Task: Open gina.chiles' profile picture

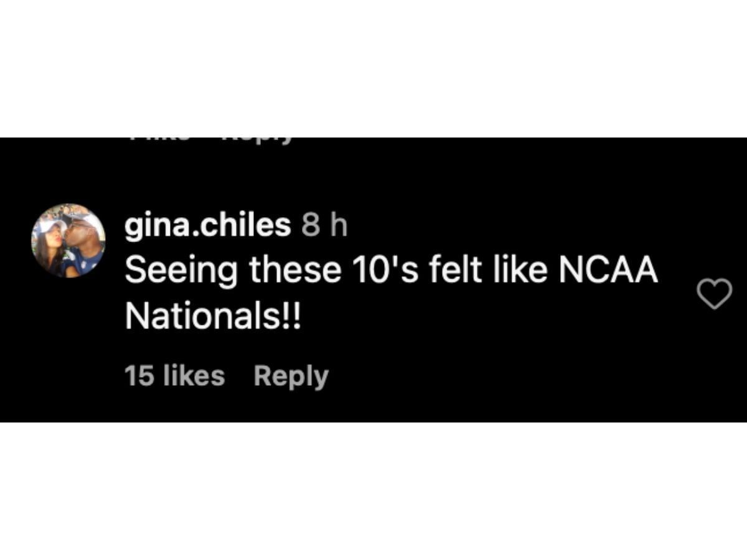Action: pos(68,240)
